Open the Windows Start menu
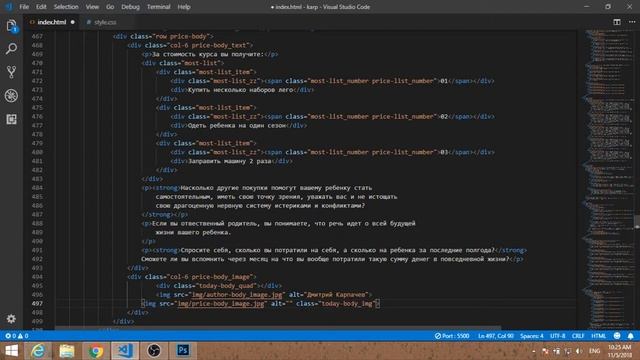This screenshot has width=640, height=360. pos(12,351)
